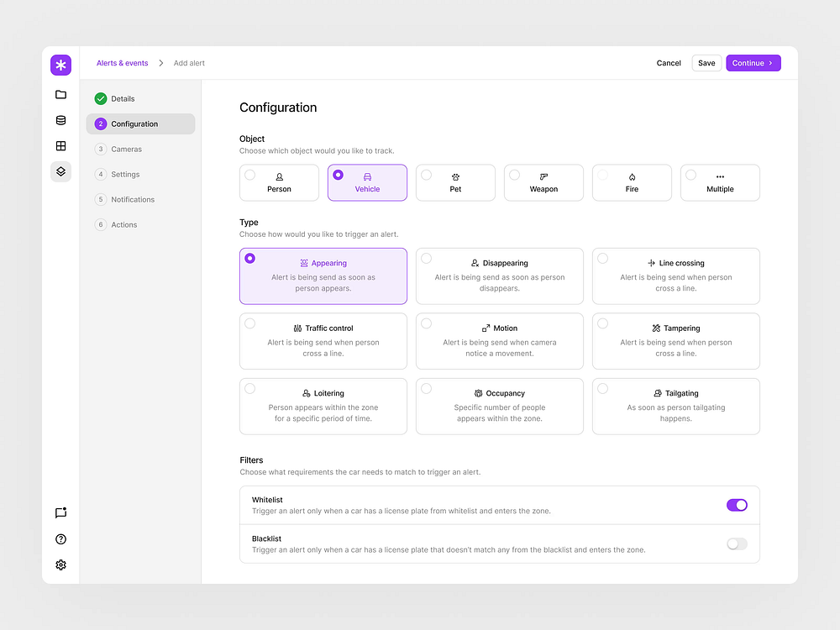The width and height of the screenshot is (840, 630).
Task: Click the asterisk app logo
Action: [60, 65]
